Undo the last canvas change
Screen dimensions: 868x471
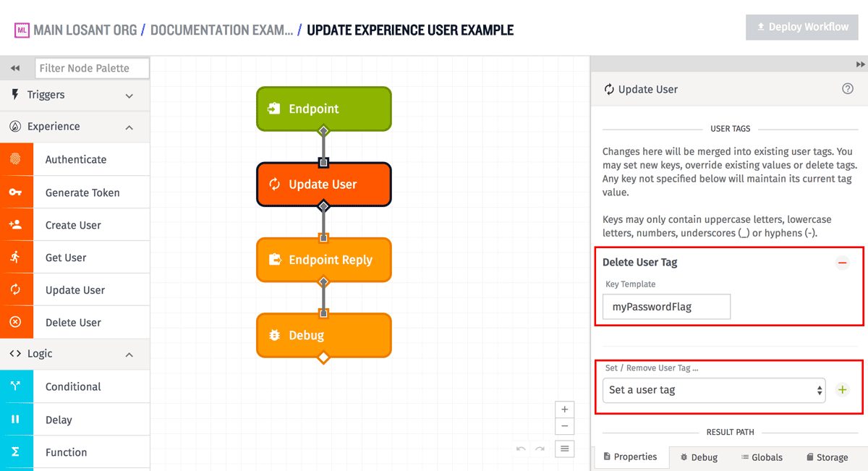pyautogui.click(x=521, y=449)
